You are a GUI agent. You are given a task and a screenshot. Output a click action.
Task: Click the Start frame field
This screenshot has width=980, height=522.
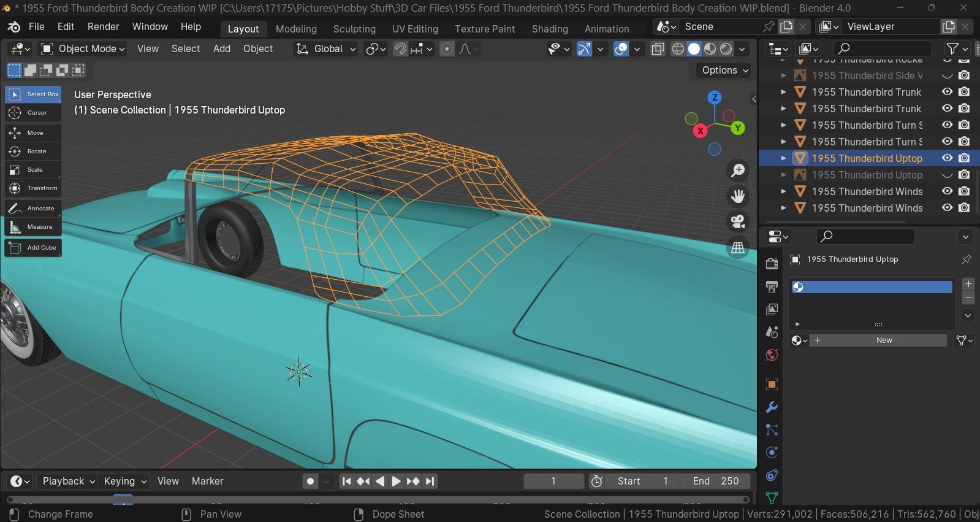tap(643, 482)
